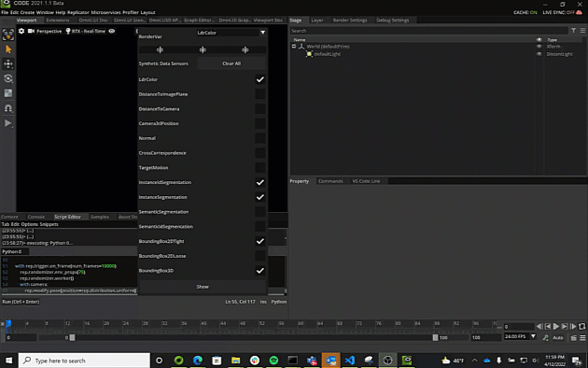
Task: Enable DistanceToCamera sensor
Action: coord(259,108)
